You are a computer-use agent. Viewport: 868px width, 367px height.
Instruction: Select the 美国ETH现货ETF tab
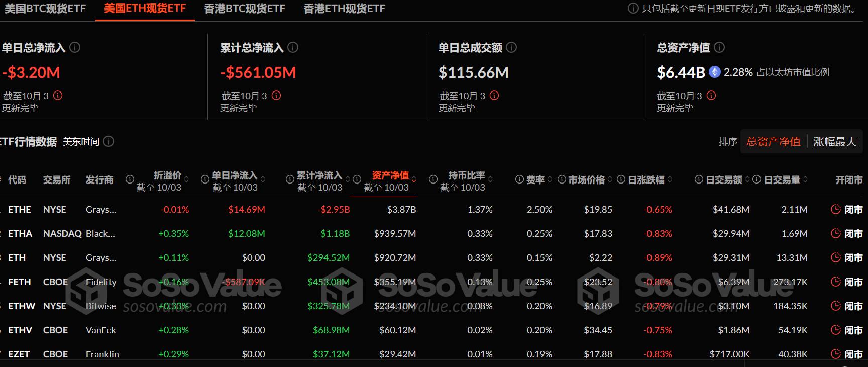(x=145, y=9)
